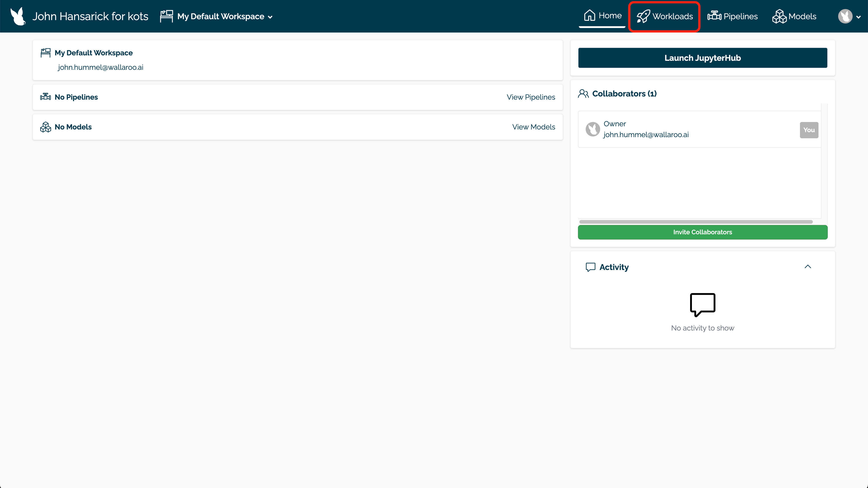
Task: Open the workspace switcher dropdown
Action: click(x=270, y=16)
